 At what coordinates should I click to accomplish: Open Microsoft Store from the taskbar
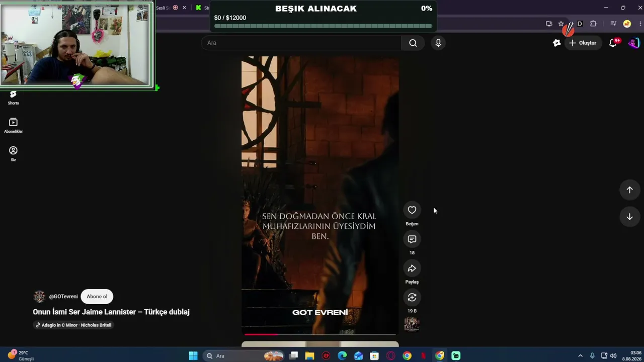point(374,356)
